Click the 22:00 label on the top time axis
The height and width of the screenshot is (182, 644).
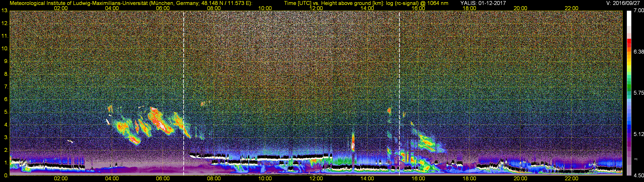point(571,8)
